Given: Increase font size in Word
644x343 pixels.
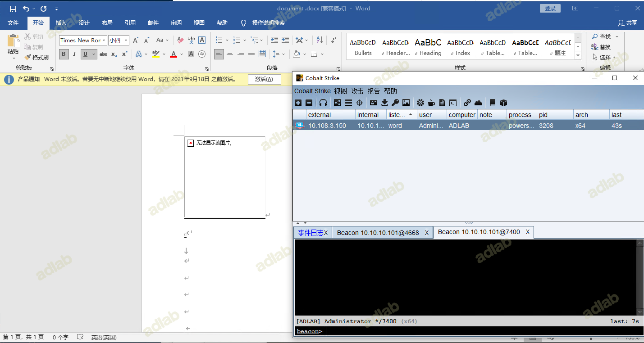Looking at the screenshot, I should [136, 40].
